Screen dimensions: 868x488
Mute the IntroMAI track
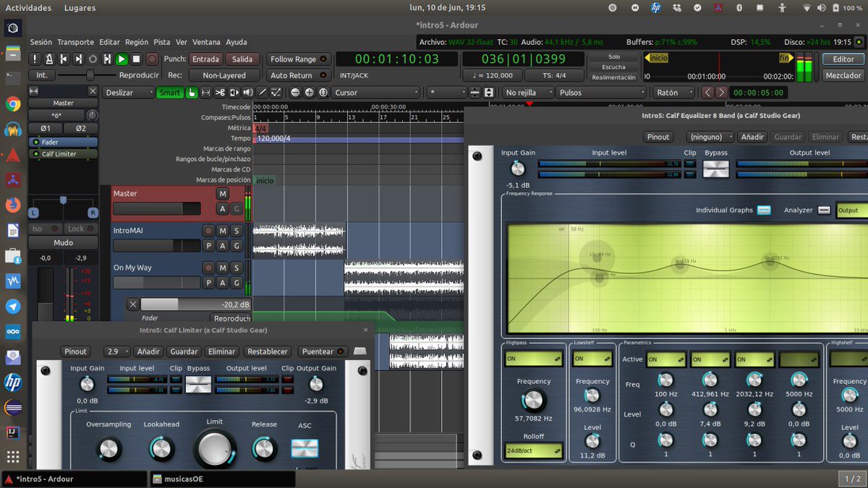coord(223,231)
